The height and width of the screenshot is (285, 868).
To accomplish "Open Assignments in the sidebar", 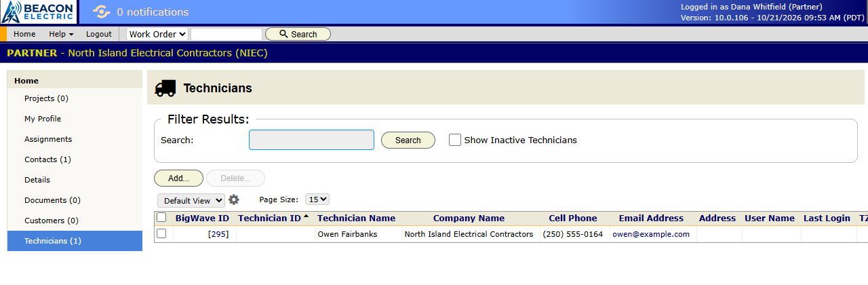I will [x=75, y=139].
